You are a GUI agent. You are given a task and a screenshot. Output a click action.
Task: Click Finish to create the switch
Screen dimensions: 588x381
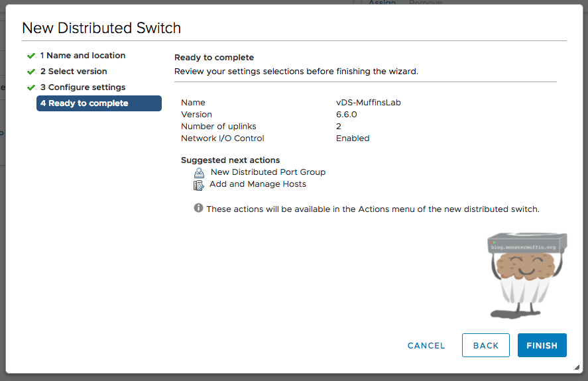[x=542, y=345]
